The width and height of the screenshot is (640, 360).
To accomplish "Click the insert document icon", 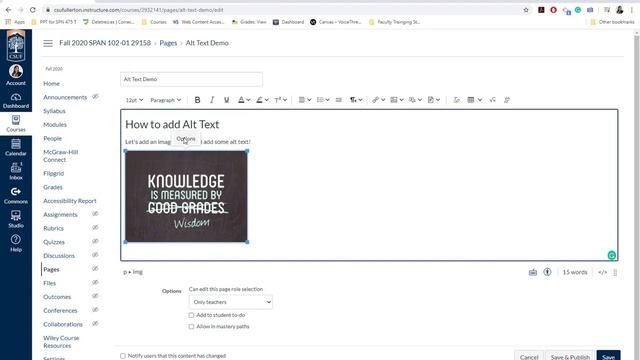I will pyautogui.click(x=431, y=100).
